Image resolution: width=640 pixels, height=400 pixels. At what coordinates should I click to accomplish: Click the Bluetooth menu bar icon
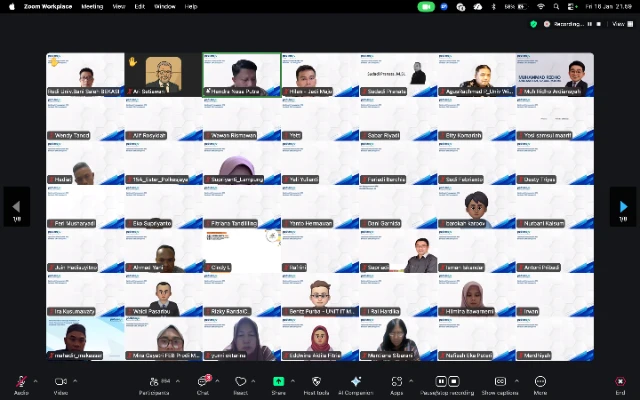[x=493, y=7]
